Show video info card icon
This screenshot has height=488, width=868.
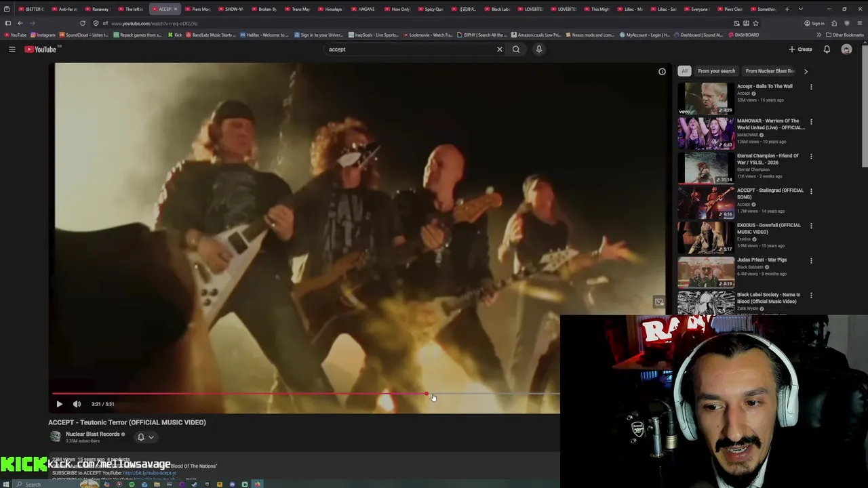[662, 71]
